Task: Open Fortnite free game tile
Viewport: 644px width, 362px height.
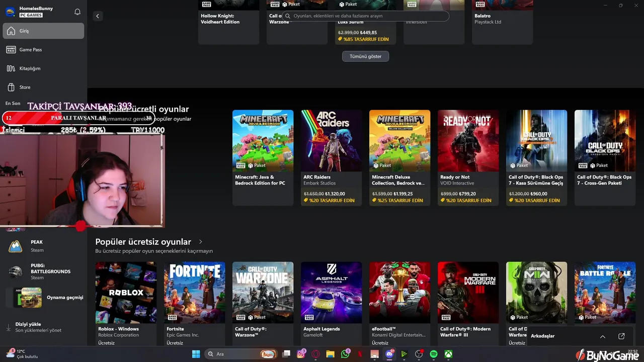Action: pos(194,304)
